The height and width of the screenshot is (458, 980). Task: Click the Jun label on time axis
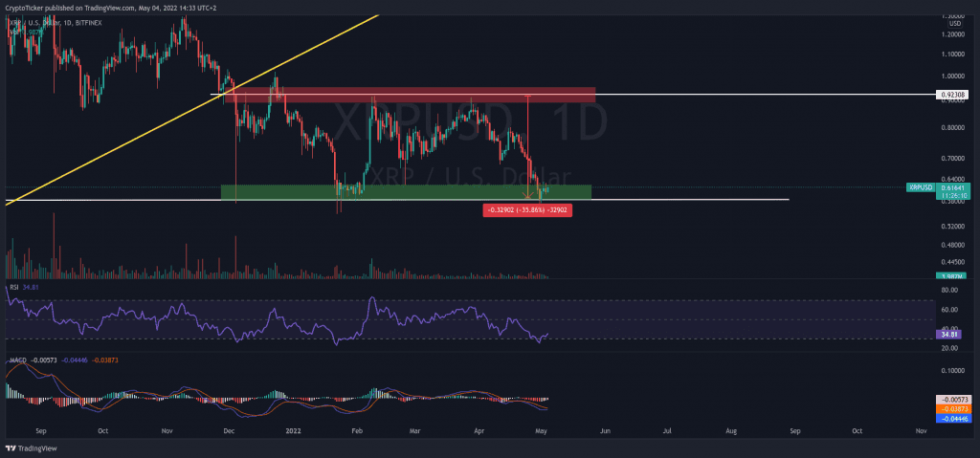click(604, 431)
